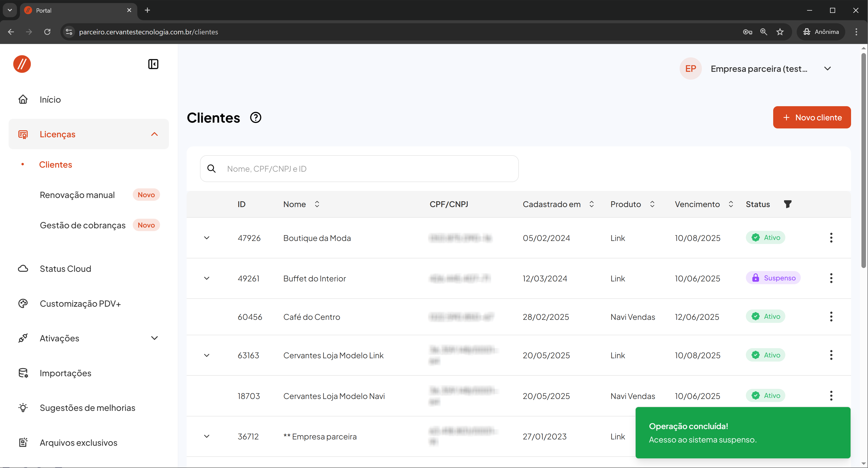Expand the Boutique da Moda row
868x468 pixels.
[x=207, y=238]
